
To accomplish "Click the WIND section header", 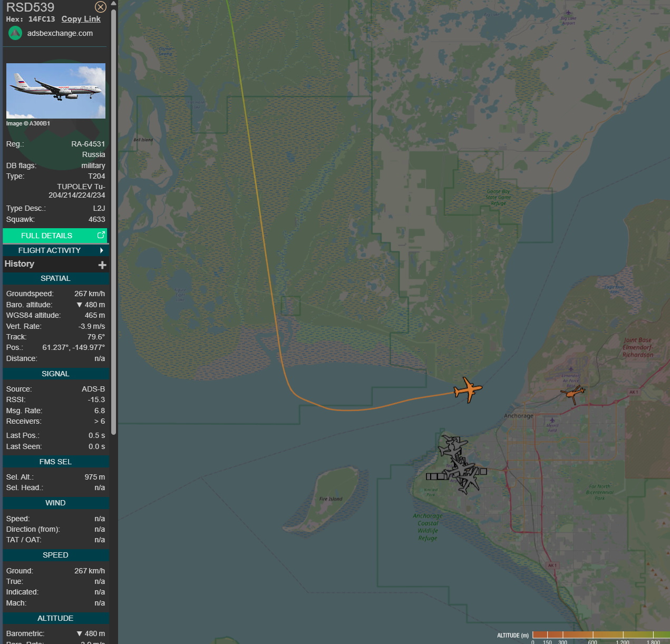I will point(56,503).
